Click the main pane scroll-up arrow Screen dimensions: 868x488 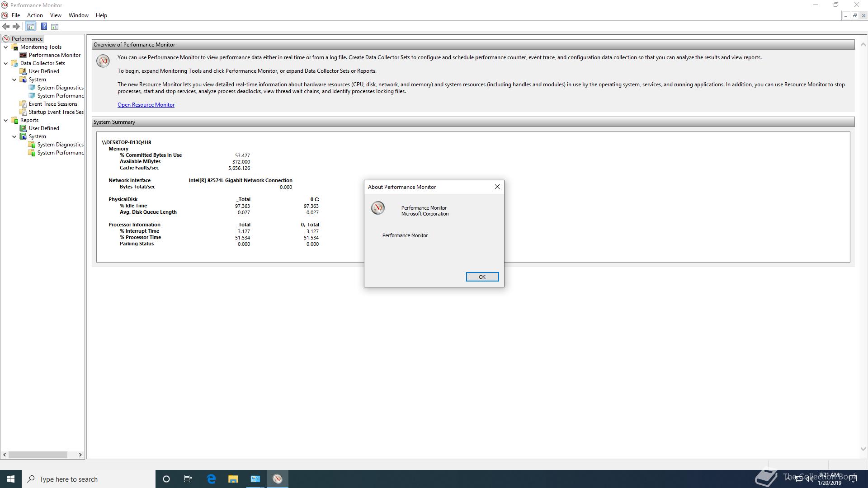coord(863,44)
